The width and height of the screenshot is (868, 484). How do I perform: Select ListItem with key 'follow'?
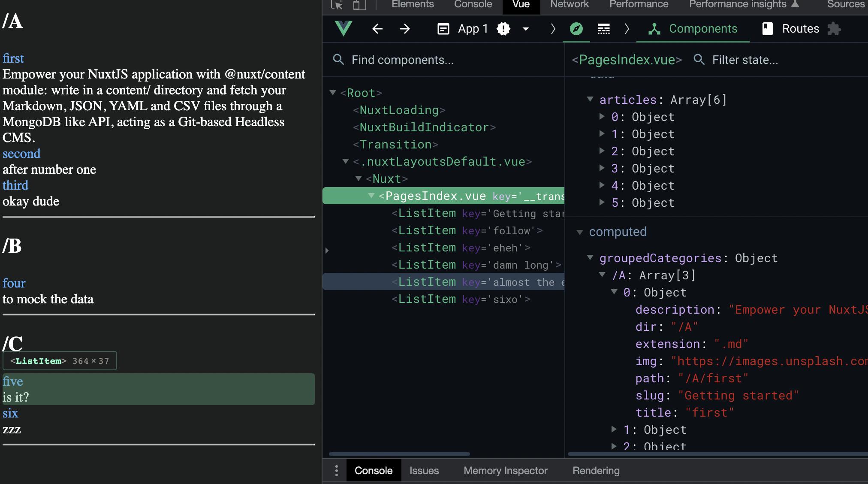(x=467, y=230)
